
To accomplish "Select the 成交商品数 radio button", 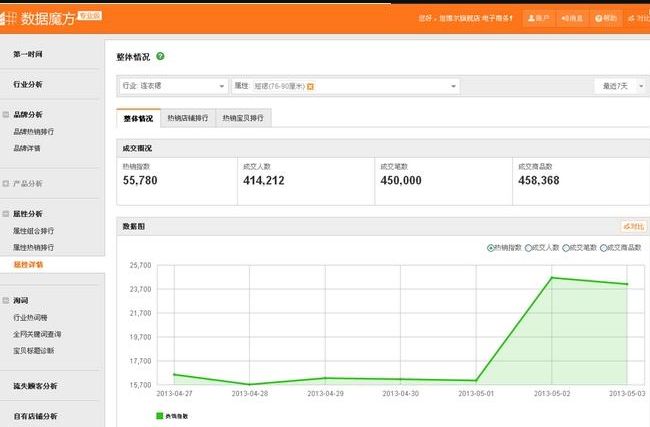I will coord(603,248).
